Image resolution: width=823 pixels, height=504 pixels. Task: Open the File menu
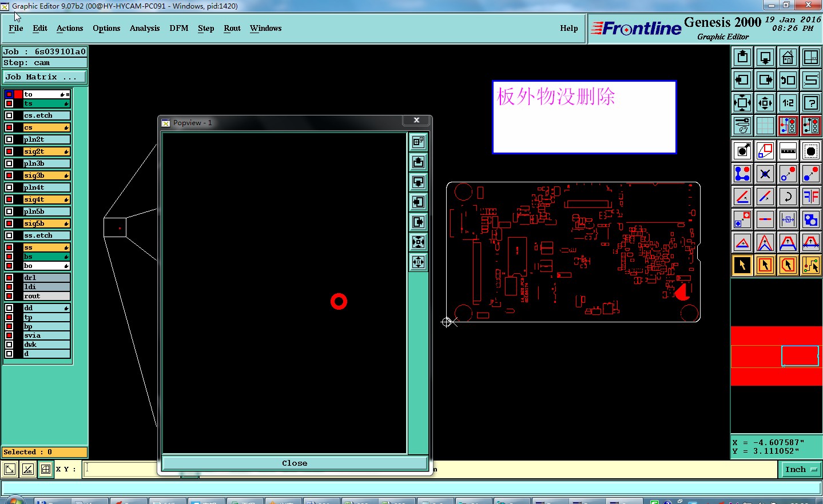coord(16,28)
